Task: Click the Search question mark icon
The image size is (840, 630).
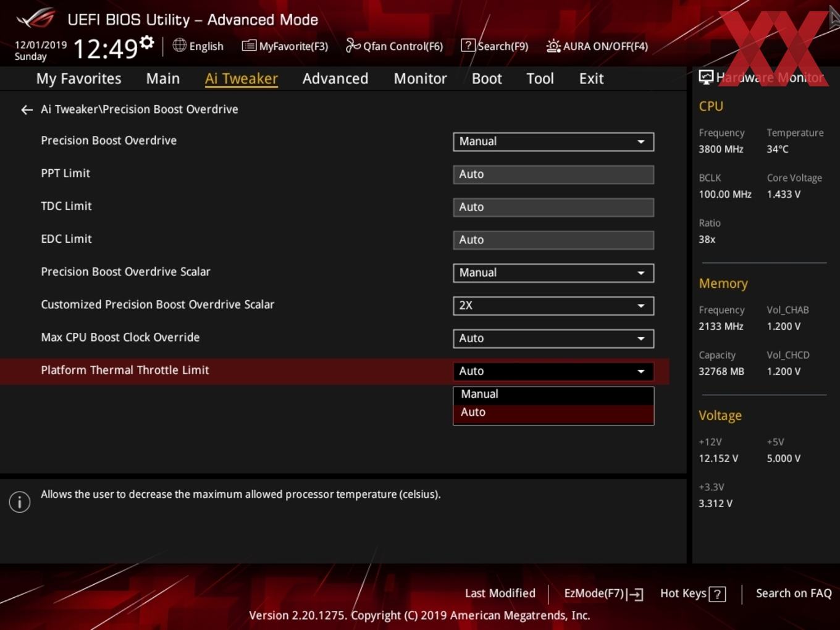Action: (x=468, y=45)
